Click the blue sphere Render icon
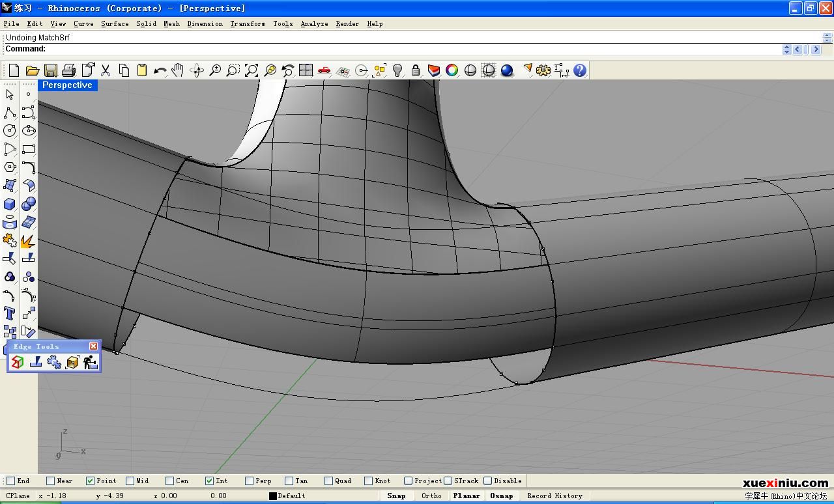 point(507,70)
